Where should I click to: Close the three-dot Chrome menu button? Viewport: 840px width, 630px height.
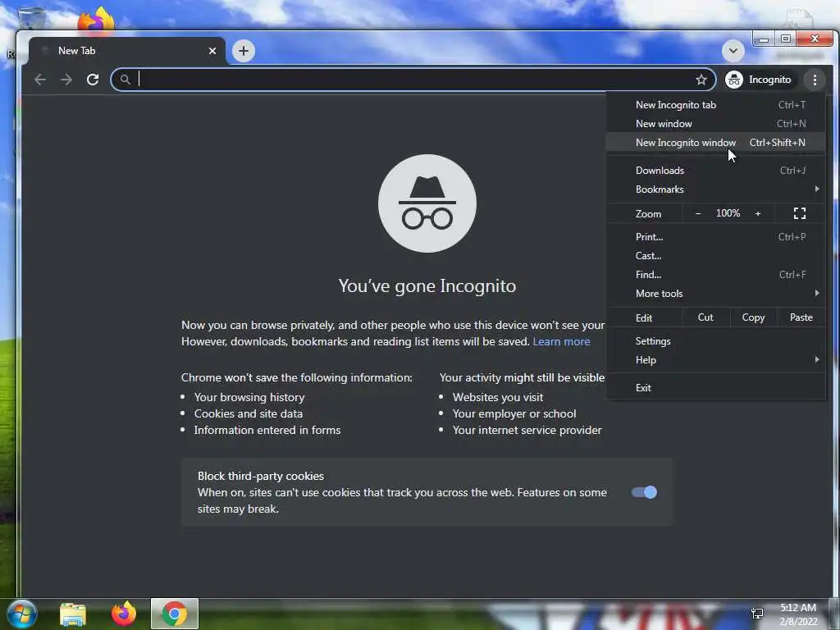[815, 80]
